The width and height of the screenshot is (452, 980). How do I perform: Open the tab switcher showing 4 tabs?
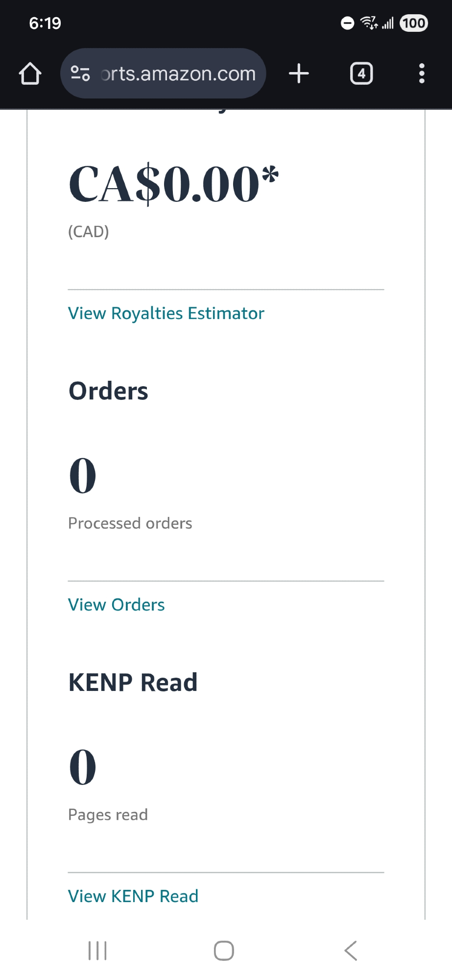(361, 73)
